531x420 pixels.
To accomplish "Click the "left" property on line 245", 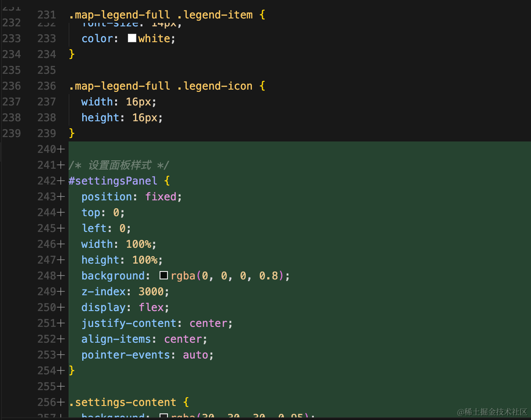I will coord(94,228).
